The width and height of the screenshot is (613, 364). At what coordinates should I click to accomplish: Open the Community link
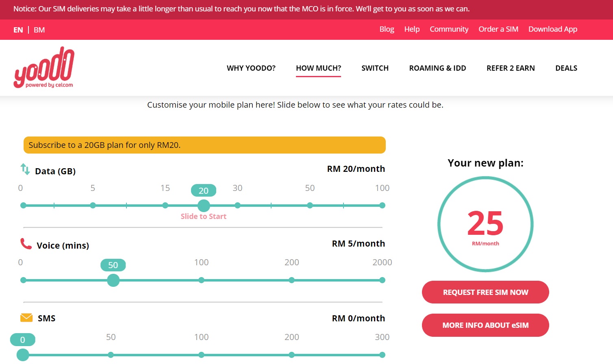point(449,29)
